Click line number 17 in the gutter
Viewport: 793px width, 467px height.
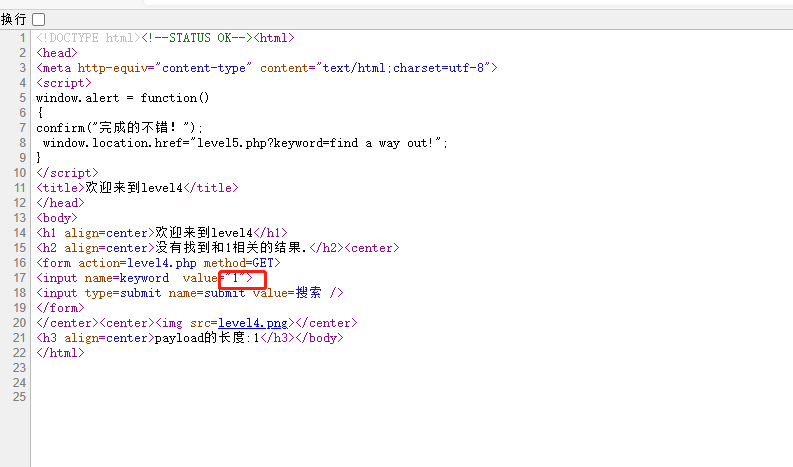pos(19,278)
